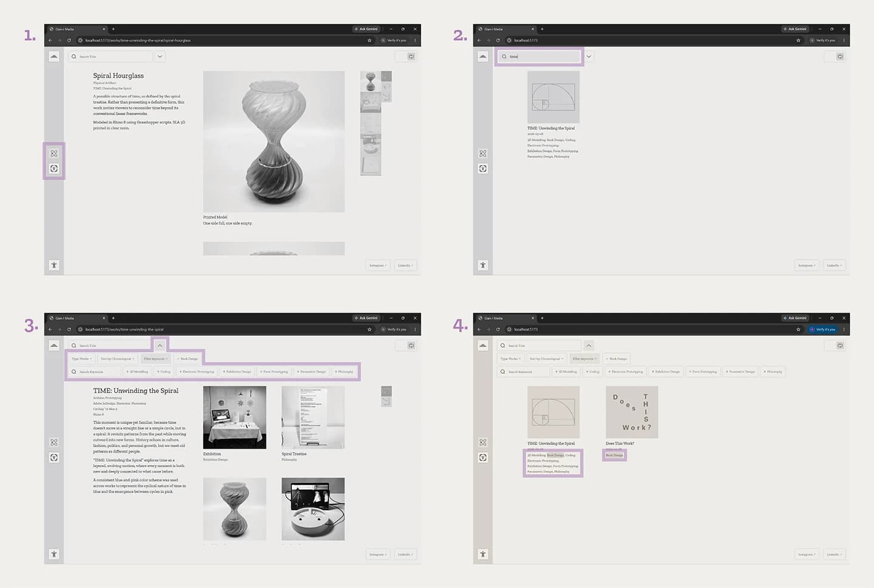This screenshot has width=874, height=588.
Task: Click circled-T sidebar icon in 'Does This Work?' window
Action: [483, 458]
